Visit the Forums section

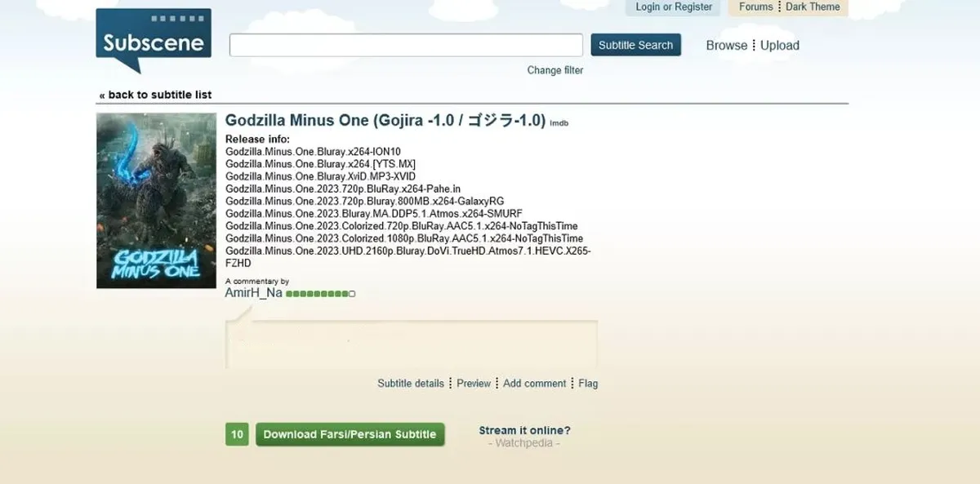(x=755, y=7)
